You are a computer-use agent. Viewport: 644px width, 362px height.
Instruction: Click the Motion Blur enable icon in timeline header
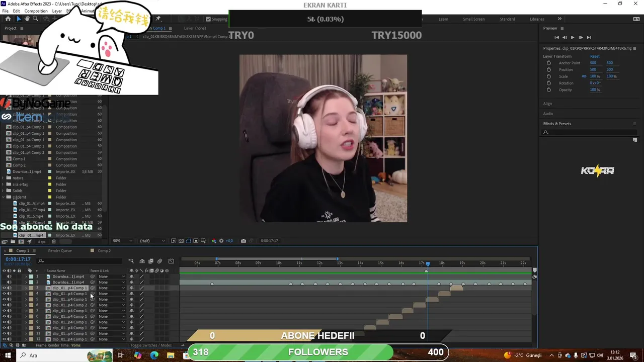[x=159, y=261]
